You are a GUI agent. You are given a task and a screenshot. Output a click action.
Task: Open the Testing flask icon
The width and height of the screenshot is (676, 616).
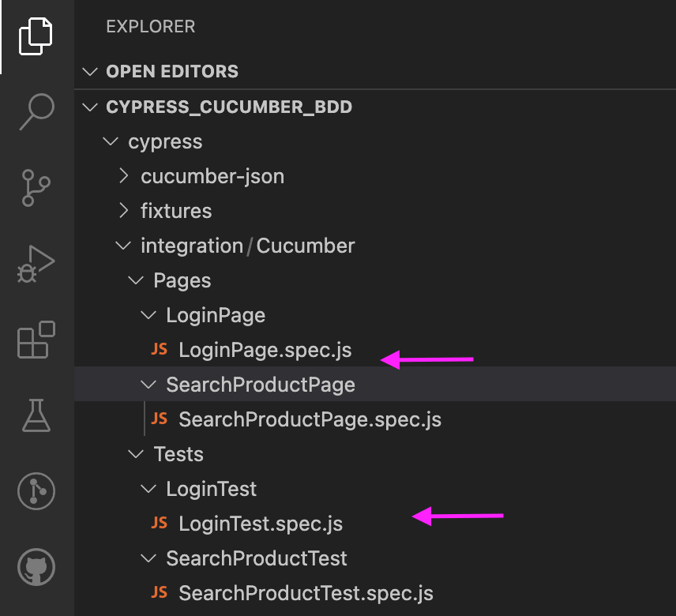coord(36,415)
